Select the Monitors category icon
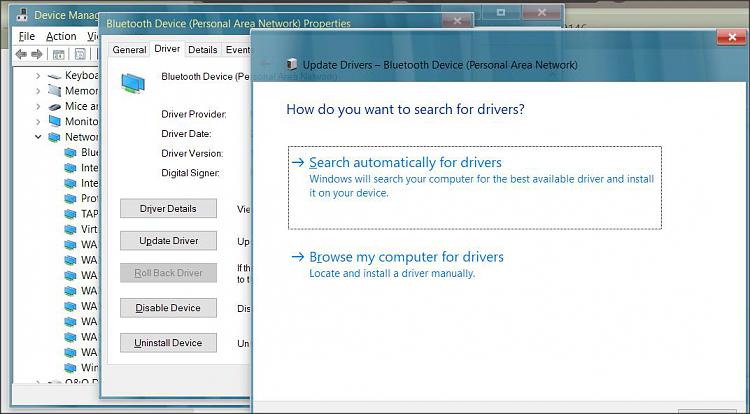Viewport: 750px width, 414px height. tap(55, 121)
